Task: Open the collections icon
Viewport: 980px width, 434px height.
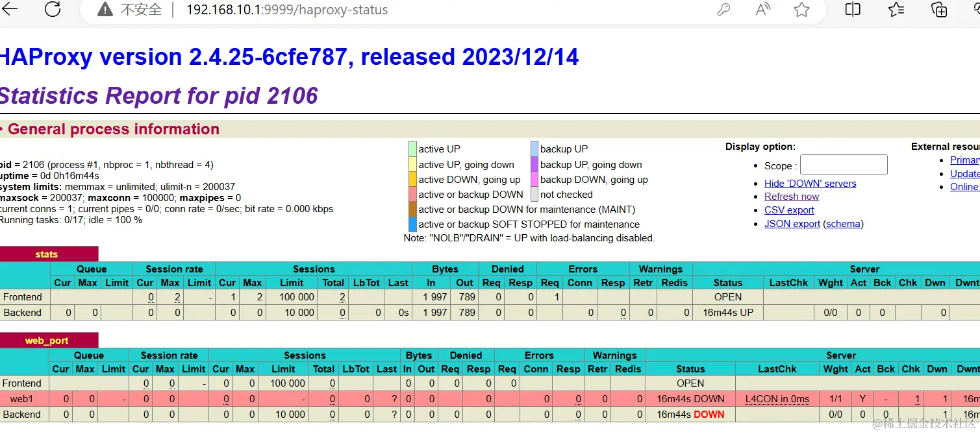Action: [939, 9]
